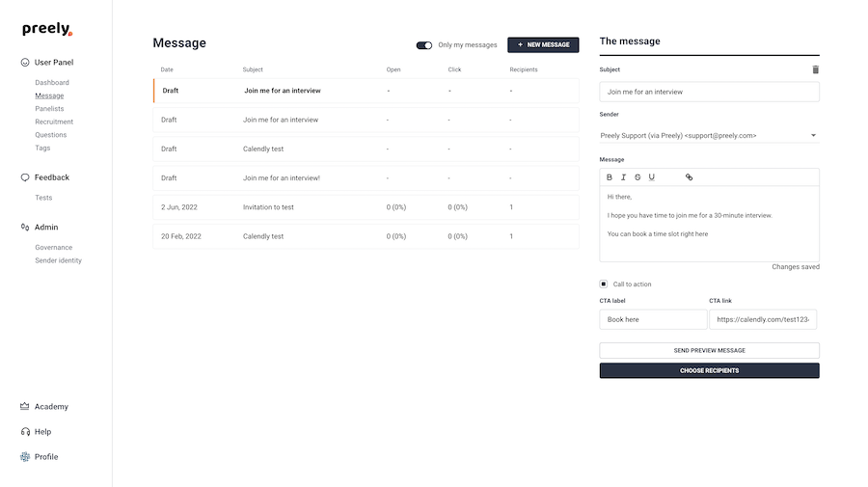Apply bold formatting in message editor

[609, 177]
